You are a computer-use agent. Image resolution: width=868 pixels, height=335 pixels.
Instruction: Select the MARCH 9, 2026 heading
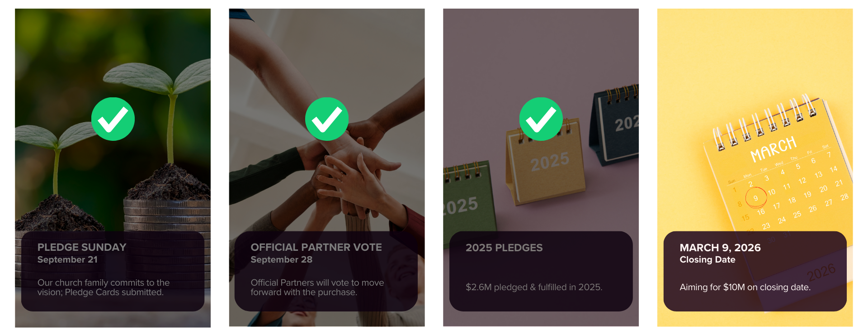click(x=720, y=248)
